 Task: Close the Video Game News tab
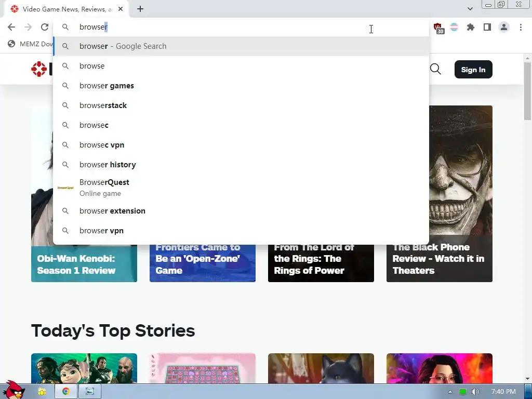(x=121, y=9)
